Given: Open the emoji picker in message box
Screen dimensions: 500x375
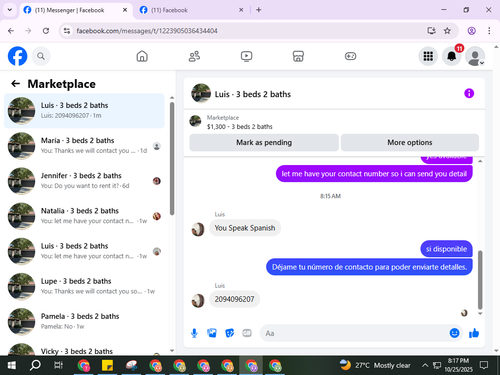Looking at the screenshot, I should click(x=454, y=333).
